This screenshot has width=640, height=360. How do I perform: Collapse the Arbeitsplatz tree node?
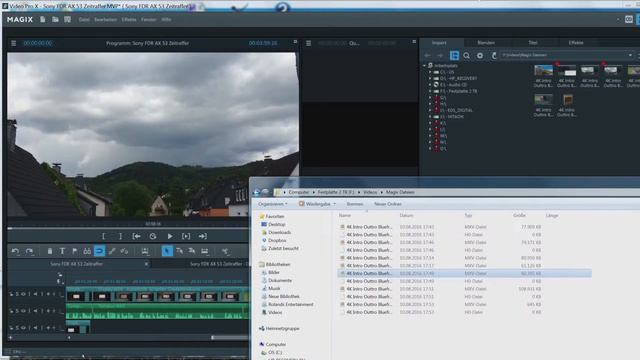click(x=424, y=65)
